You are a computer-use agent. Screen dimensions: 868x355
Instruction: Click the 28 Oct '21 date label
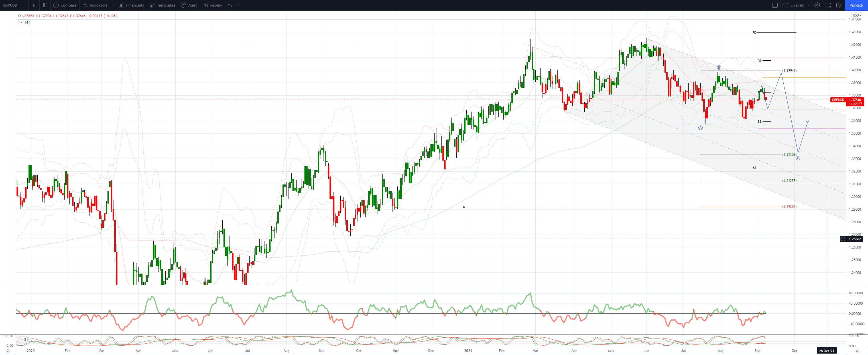(x=827, y=351)
